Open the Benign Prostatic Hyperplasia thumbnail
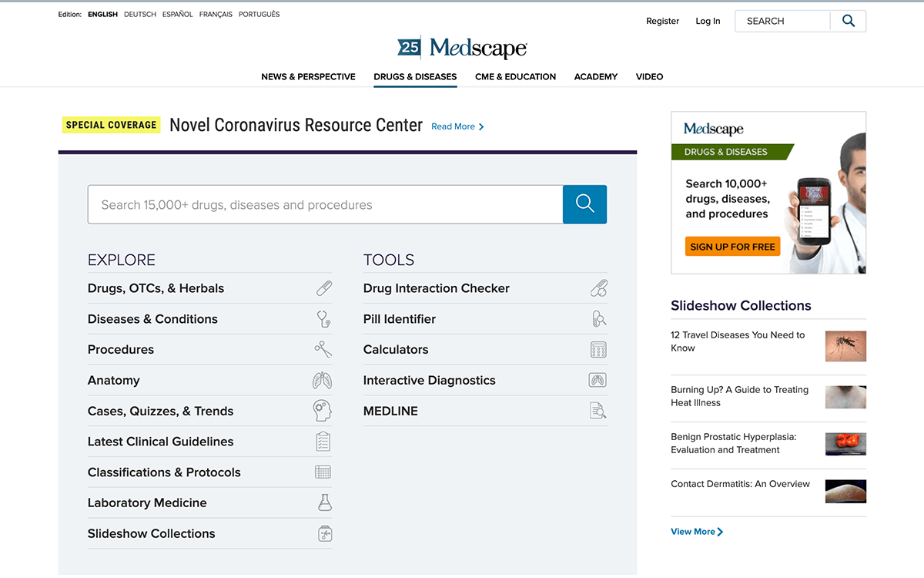Viewport: 924px width, 578px height. tap(845, 444)
